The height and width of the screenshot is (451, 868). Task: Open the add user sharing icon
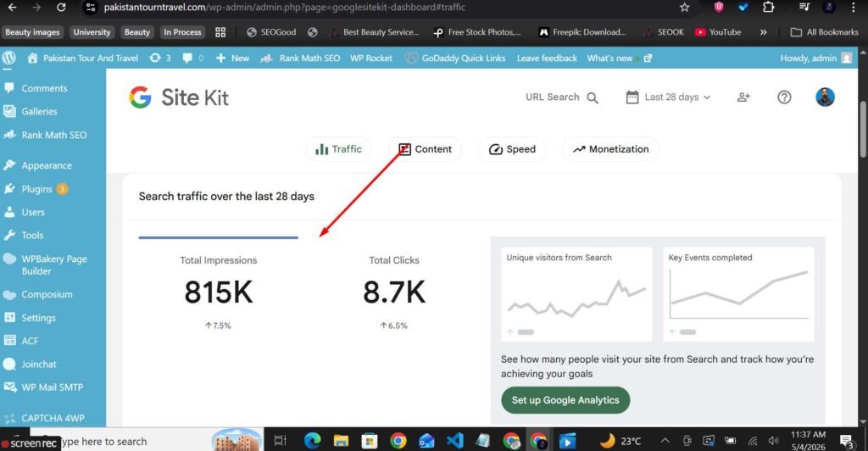[x=743, y=97]
